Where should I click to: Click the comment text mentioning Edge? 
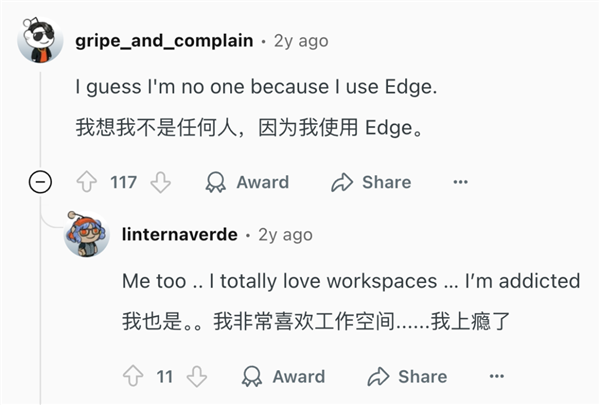(x=256, y=87)
